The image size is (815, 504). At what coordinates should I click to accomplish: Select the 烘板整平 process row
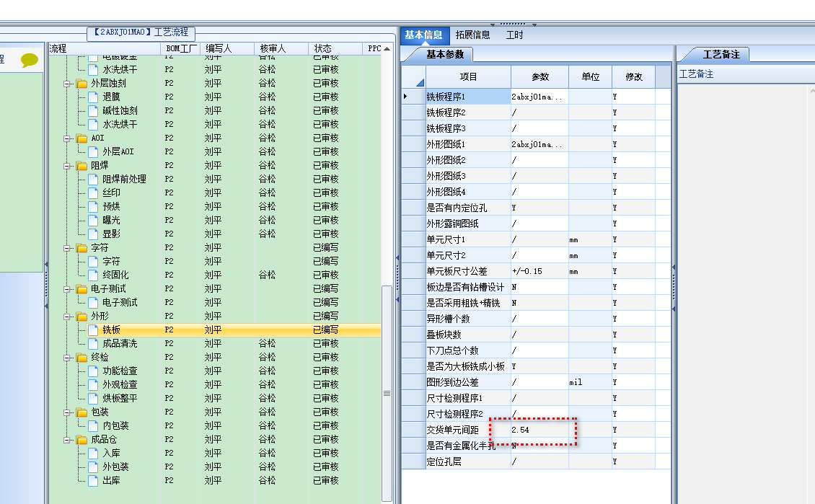[215, 399]
